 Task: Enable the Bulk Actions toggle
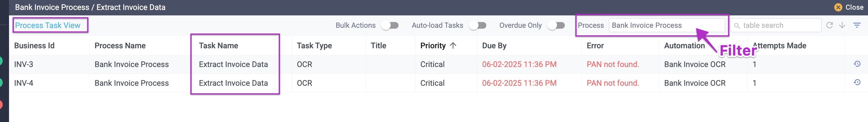(x=390, y=25)
